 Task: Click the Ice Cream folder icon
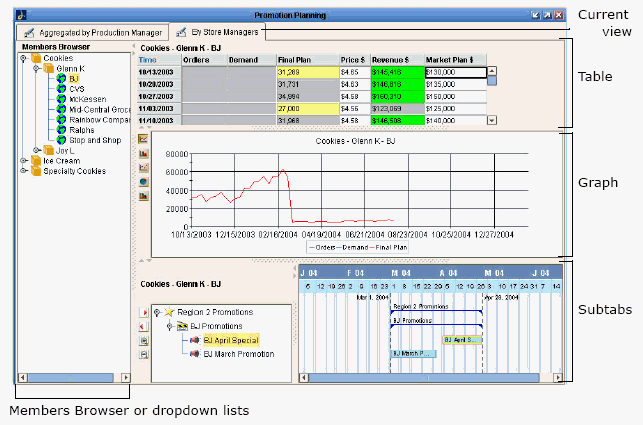[36, 160]
